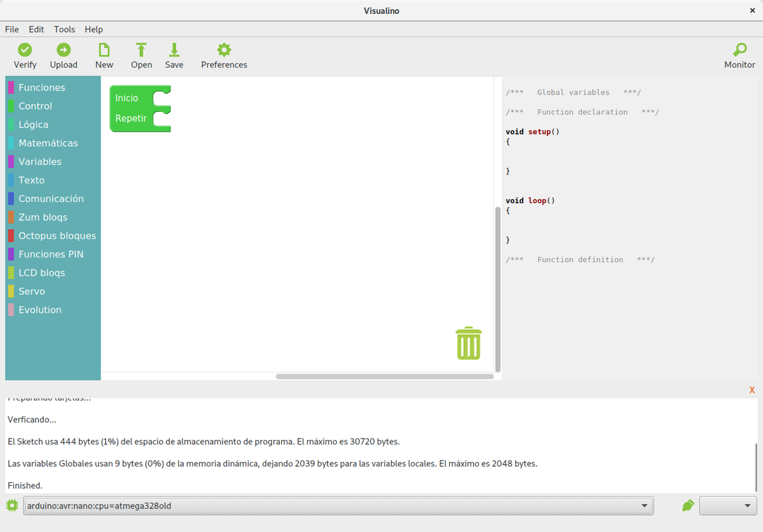Select the Control block category

[x=53, y=106]
